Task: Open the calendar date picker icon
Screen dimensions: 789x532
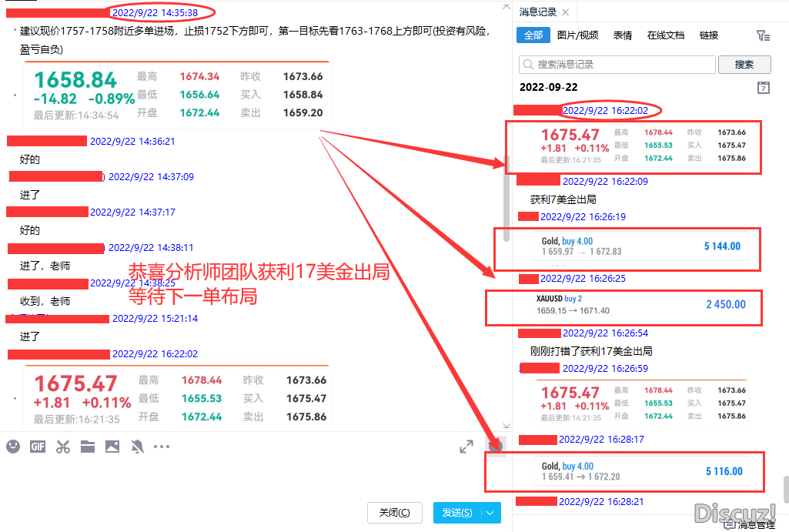Action: 763,88
